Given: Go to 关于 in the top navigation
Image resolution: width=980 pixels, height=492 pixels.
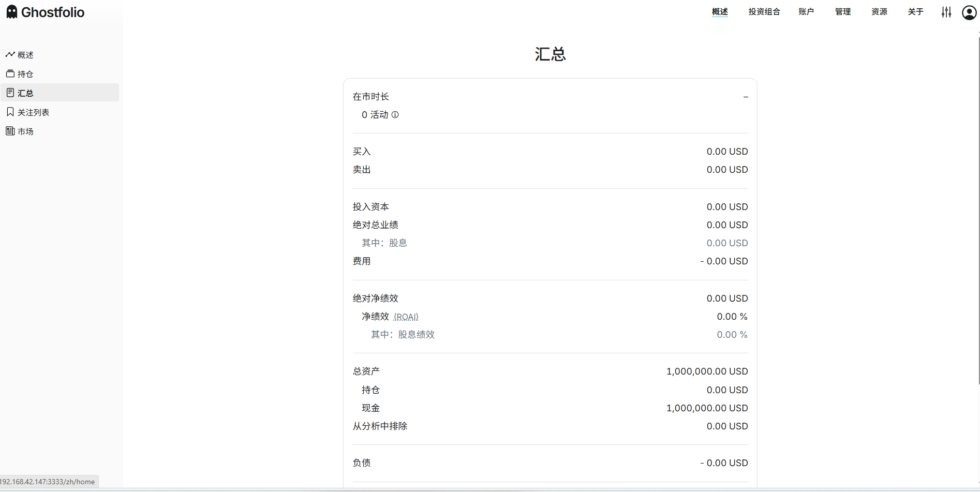Looking at the screenshot, I should (915, 11).
